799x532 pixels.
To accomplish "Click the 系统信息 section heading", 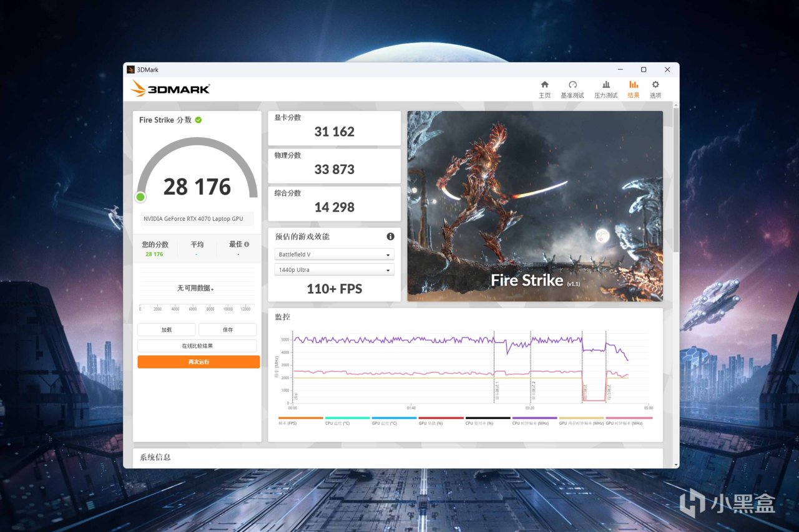I will click(155, 457).
